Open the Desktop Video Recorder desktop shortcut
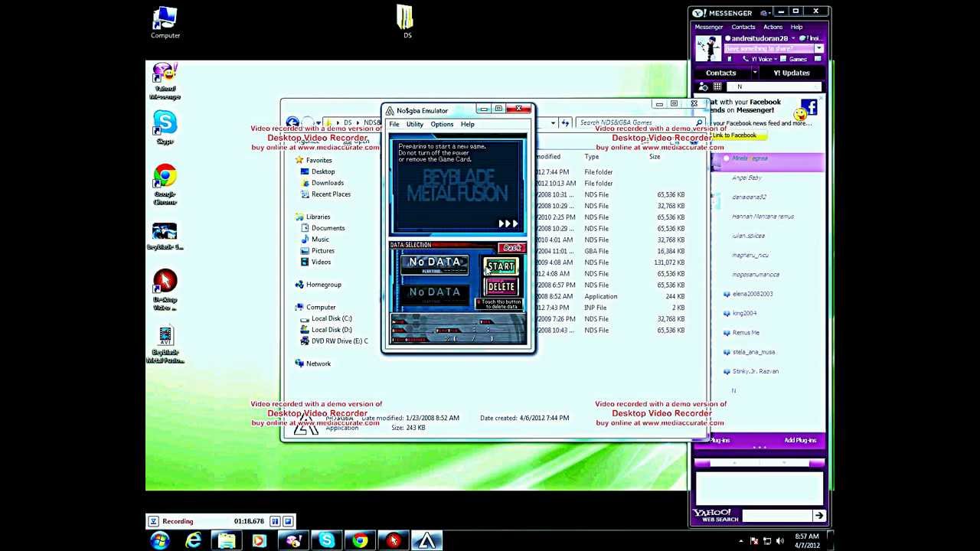This screenshot has width=980, height=551. [x=165, y=289]
